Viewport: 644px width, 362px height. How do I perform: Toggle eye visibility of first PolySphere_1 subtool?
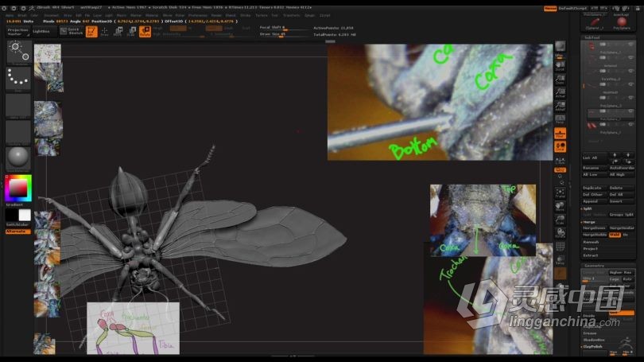point(630,45)
